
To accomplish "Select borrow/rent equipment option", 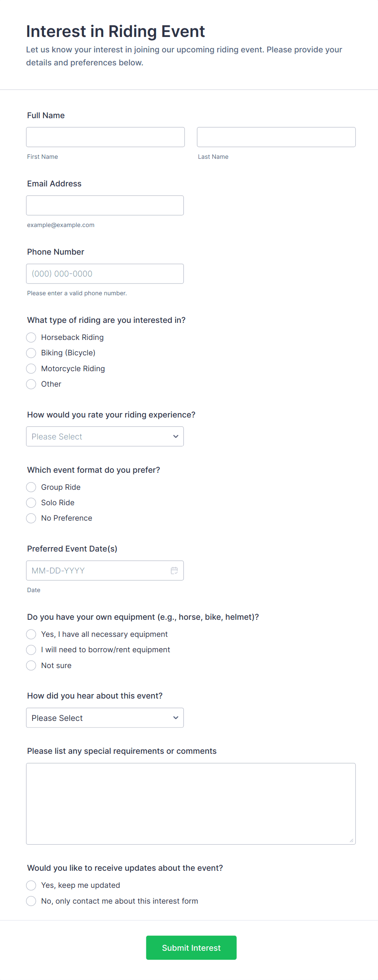I will 31,650.
